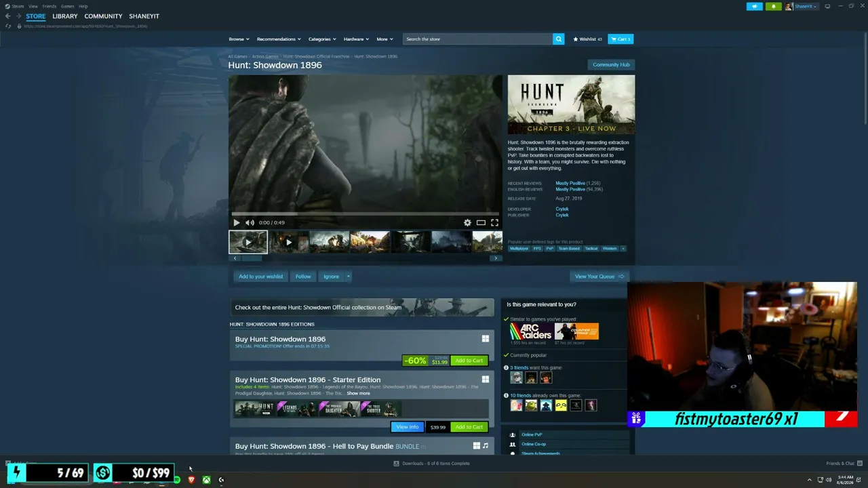Open View Your Queue
The width and height of the screenshot is (868, 488).
[x=599, y=277]
